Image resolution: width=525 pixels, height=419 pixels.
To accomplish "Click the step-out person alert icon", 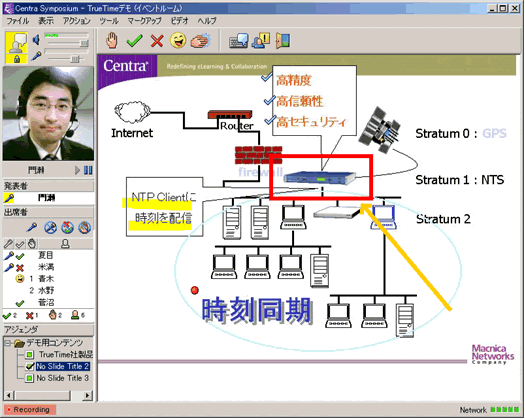I will [x=261, y=41].
